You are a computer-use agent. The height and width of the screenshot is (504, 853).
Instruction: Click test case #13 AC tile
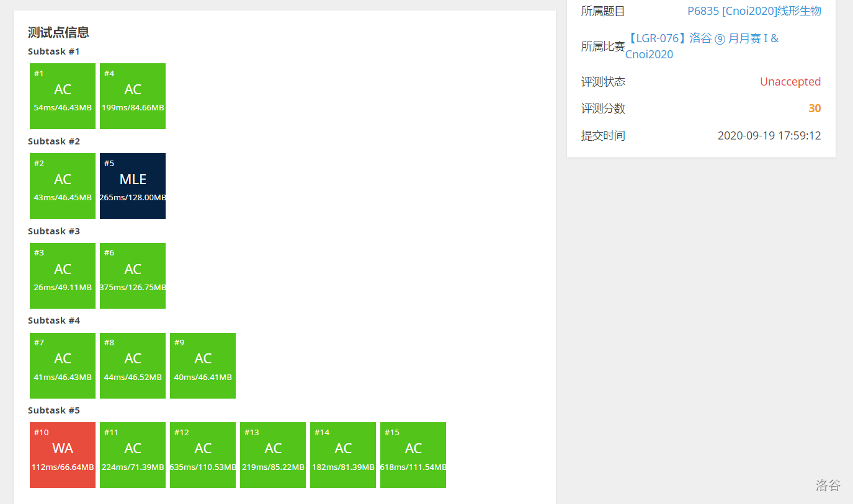point(273,455)
